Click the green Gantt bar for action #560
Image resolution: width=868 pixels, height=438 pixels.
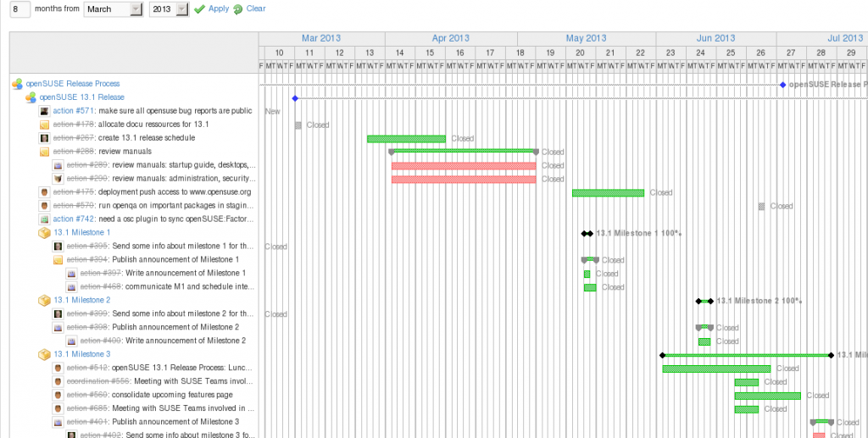768,396
